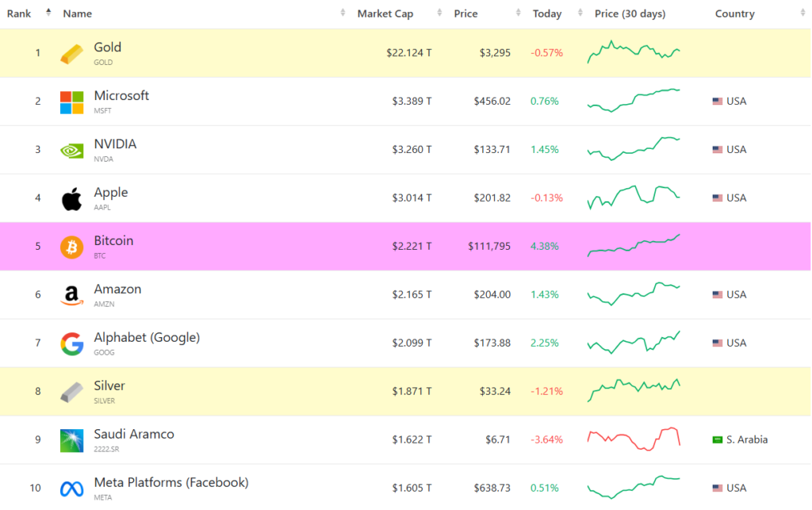Click the Google G logo icon
The height and width of the screenshot is (510, 812).
(x=71, y=344)
